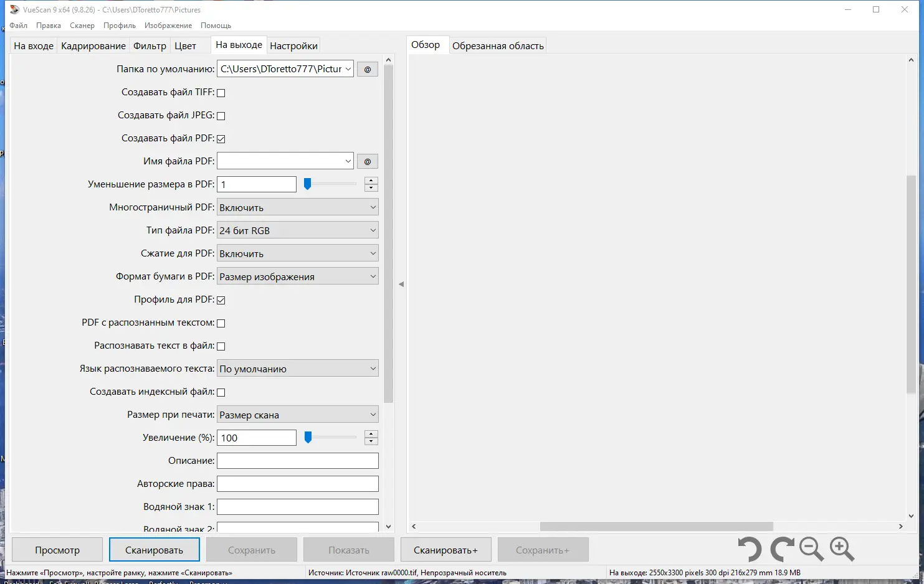Click the Сканировать+ button
Screen dimensions: 924x584
click(446, 550)
